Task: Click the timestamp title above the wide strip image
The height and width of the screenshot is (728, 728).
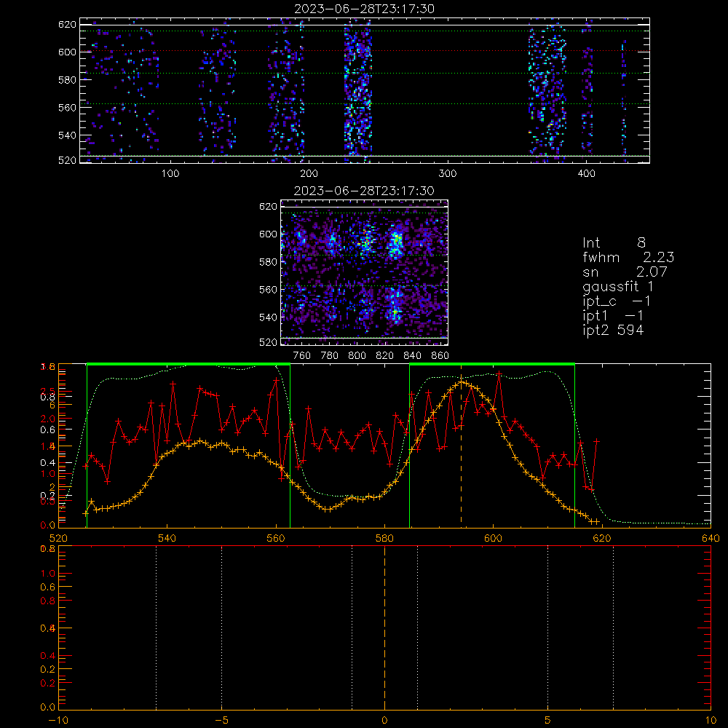Action: tap(364, 9)
